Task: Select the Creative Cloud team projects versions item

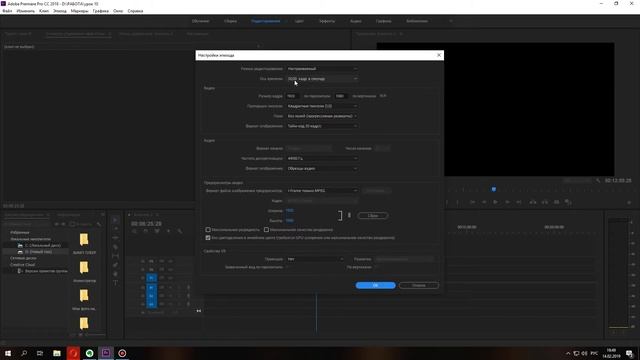Action: 42,271
